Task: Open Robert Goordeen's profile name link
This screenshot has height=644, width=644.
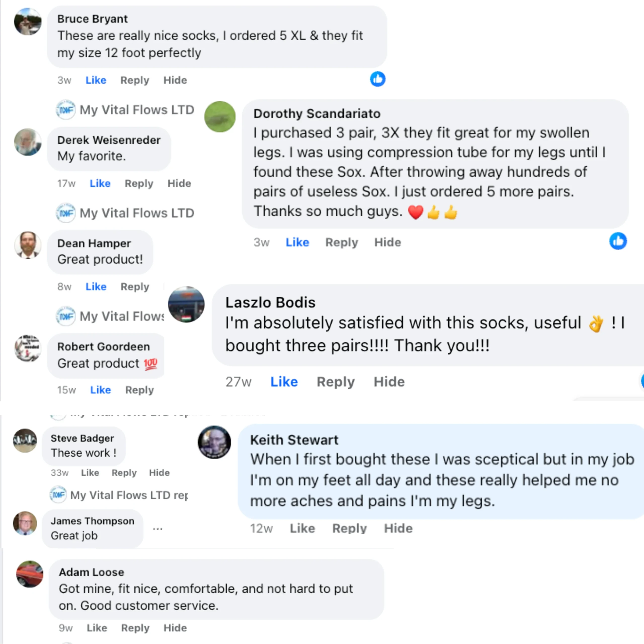Action: coord(103,347)
